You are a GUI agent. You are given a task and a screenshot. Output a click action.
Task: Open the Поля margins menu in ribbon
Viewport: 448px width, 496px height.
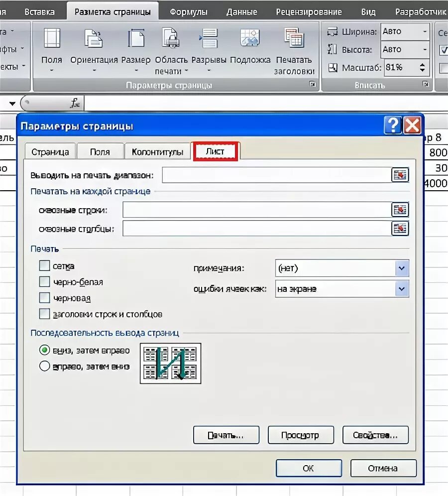[x=52, y=49]
